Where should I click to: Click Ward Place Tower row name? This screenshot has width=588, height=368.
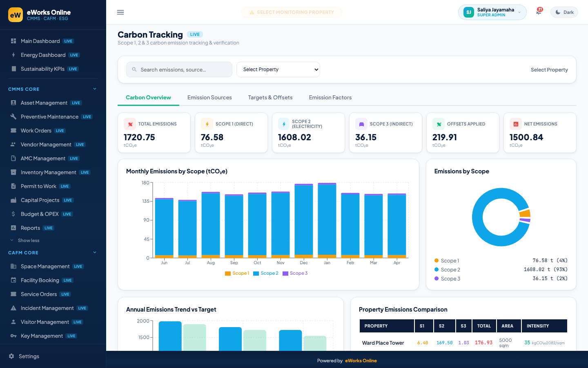click(383, 343)
